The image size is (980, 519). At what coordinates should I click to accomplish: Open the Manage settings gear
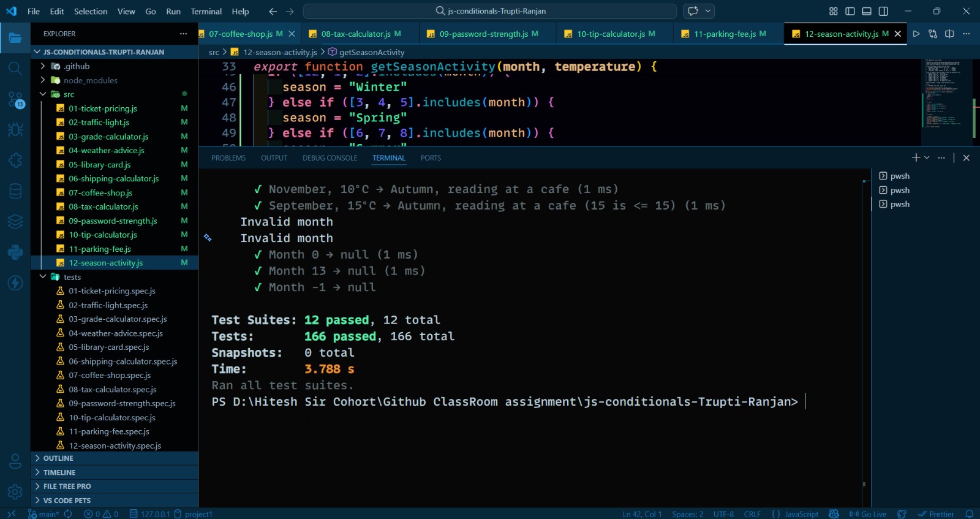click(x=15, y=491)
